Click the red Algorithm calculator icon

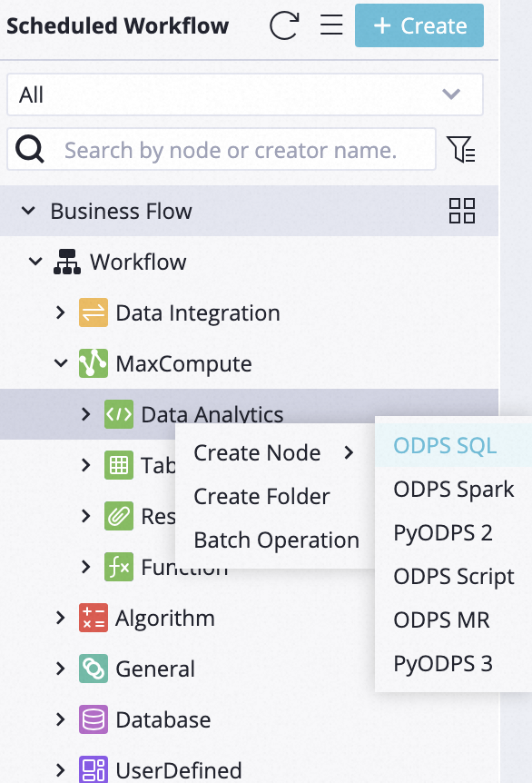(94, 618)
